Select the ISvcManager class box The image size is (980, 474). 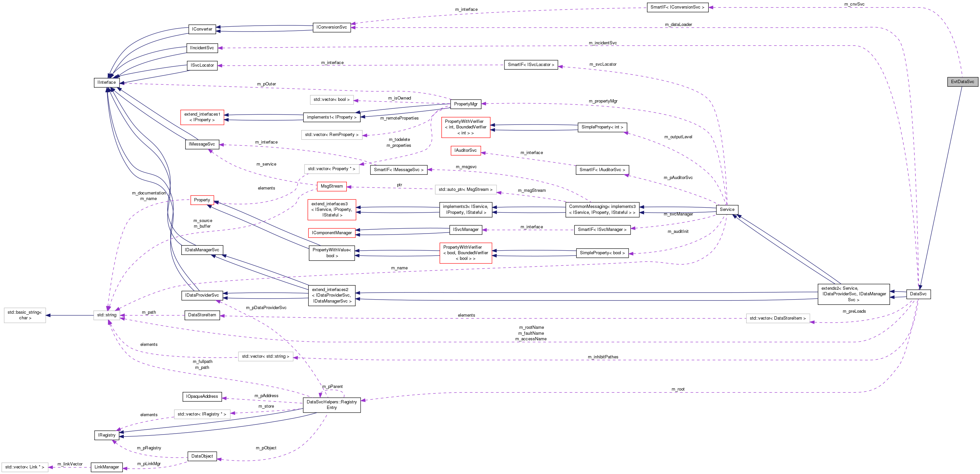466,229
